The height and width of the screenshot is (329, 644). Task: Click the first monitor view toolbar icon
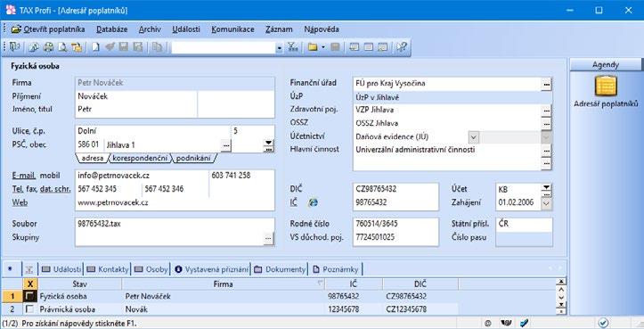[354, 47]
